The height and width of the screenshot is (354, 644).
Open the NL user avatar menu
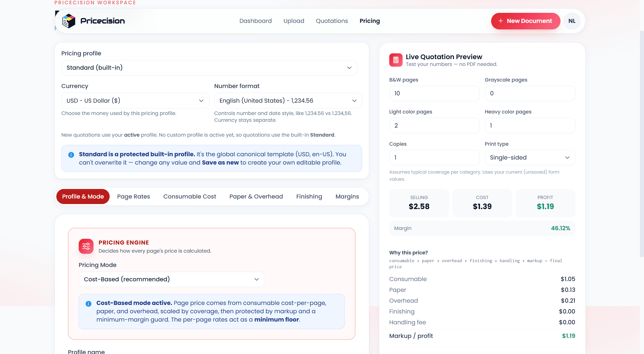tap(572, 21)
